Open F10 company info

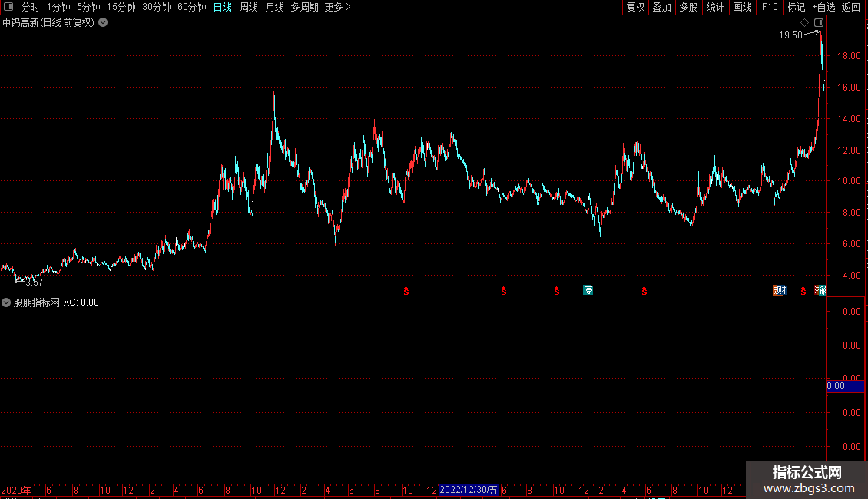pos(770,7)
